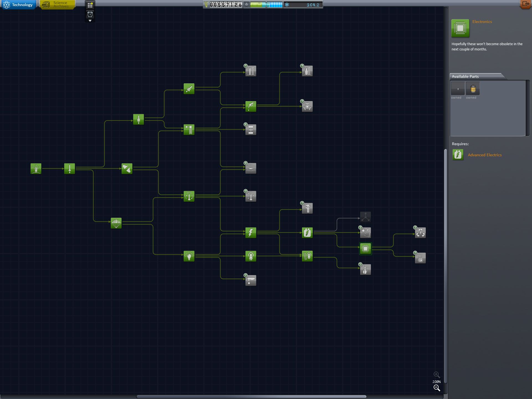Screen dimensions: 532x399
Task: Select the grey Heavy Rocketry node costing 5
Action: (x=250, y=71)
